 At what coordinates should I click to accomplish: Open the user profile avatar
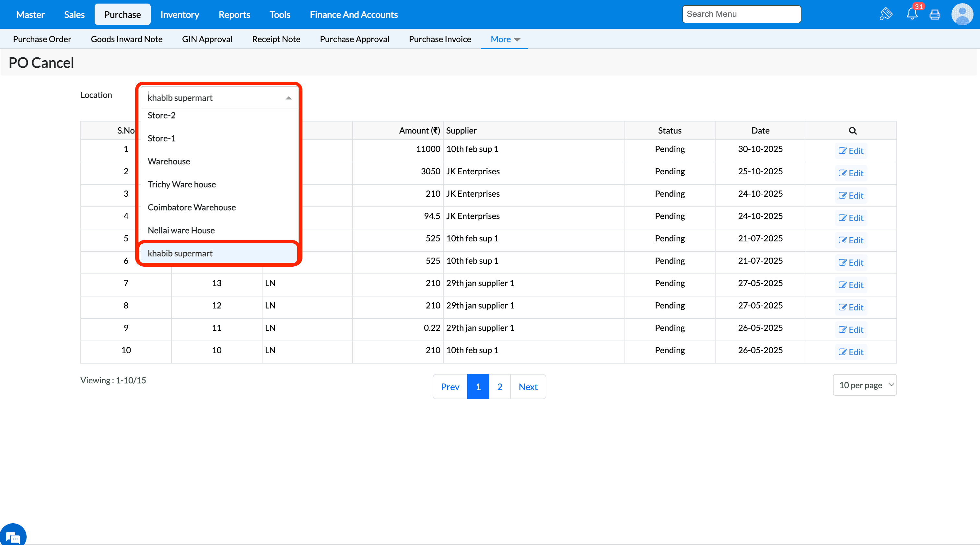point(962,15)
